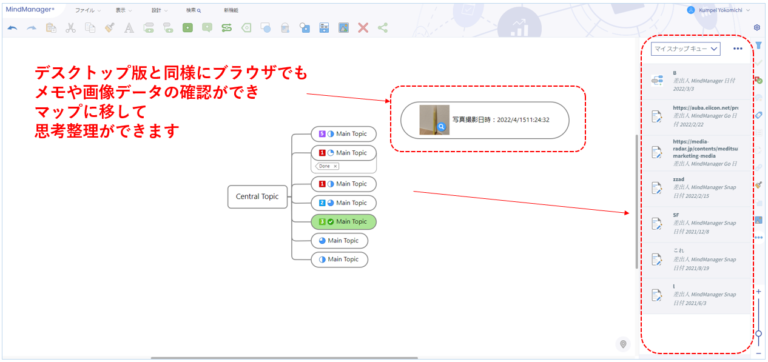Open the snap queue three-dot options menu

(738, 48)
